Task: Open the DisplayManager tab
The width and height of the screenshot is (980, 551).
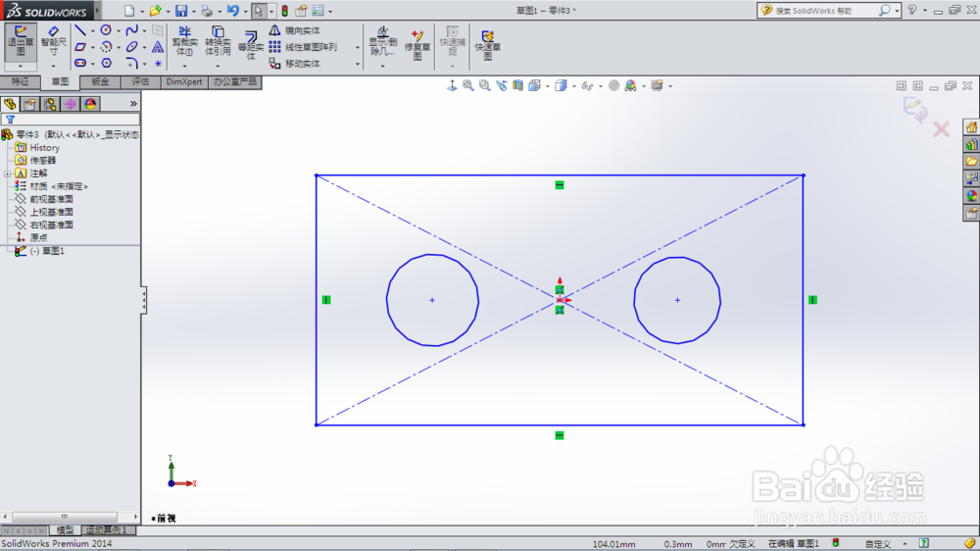Action: click(x=90, y=104)
